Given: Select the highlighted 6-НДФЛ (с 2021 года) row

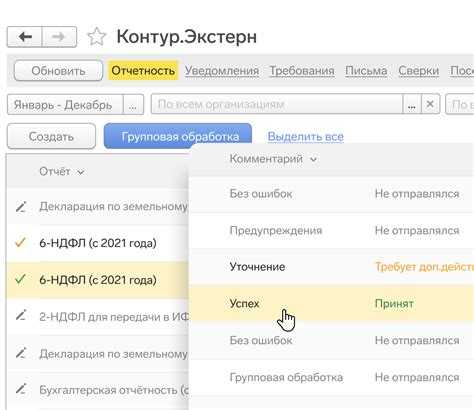Looking at the screenshot, I should click(98, 280).
